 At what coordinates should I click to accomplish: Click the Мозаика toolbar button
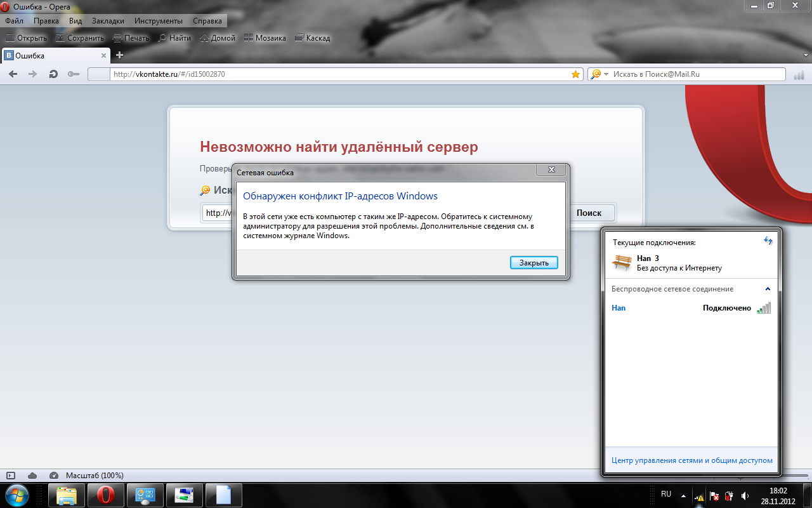265,38
